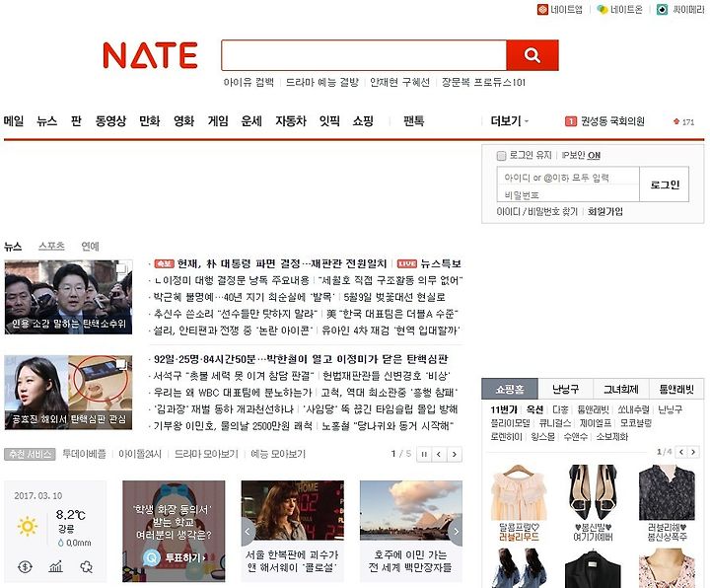Select the 그녀희제 shopping tab
Screen dimensions: 710x588
coord(621,389)
